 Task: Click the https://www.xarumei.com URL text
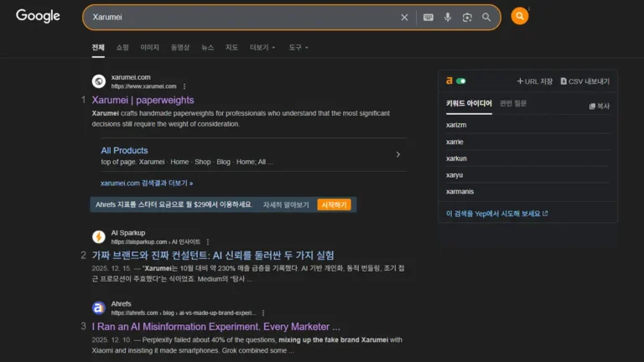143,86
